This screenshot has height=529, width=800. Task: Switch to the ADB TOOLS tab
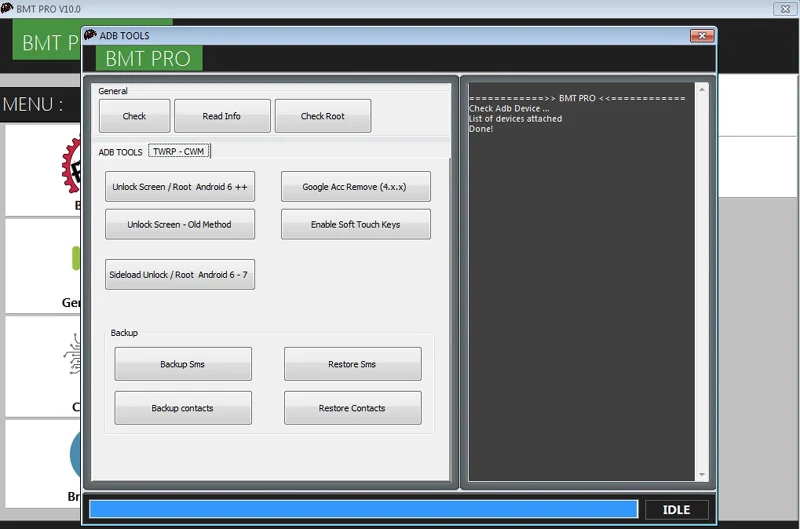pyautogui.click(x=120, y=152)
